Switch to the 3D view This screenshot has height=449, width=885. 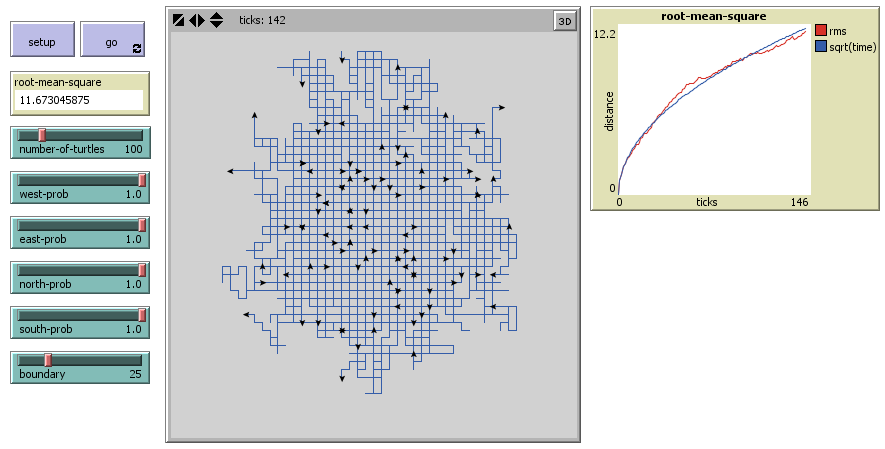click(564, 20)
